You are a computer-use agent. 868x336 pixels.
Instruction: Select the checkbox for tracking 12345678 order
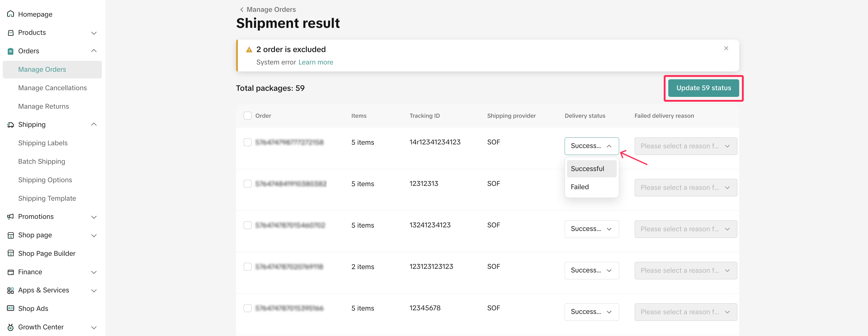pyautogui.click(x=247, y=308)
